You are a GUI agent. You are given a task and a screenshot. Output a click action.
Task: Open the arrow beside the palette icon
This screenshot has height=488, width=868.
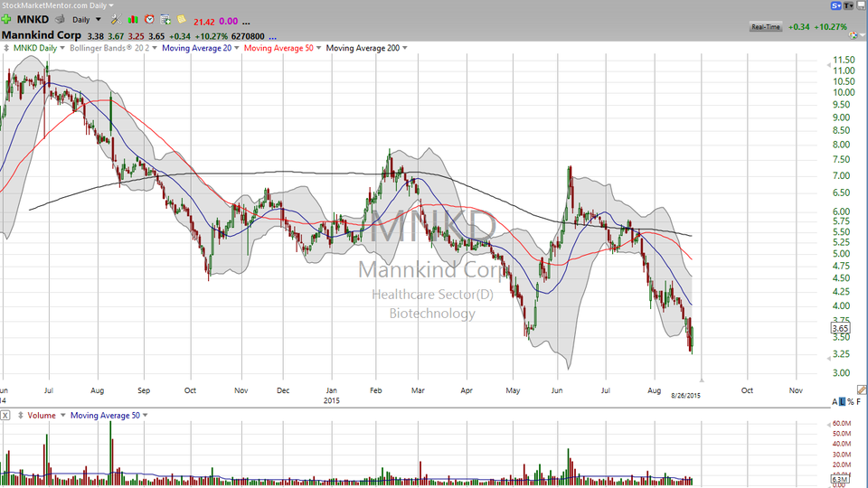point(862,36)
